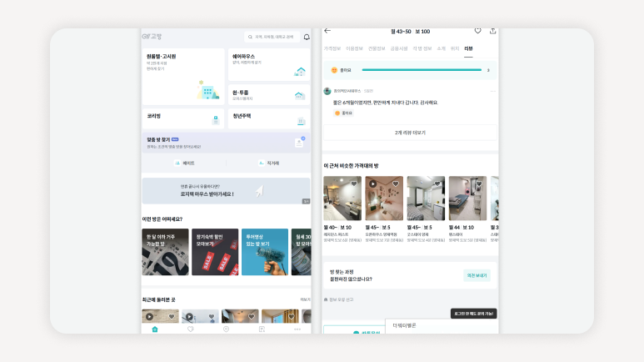Image resolution: width=644 pixels, height=362 pixels.
Task: Select the Home icon in bottom navigation
Action: 155,329
